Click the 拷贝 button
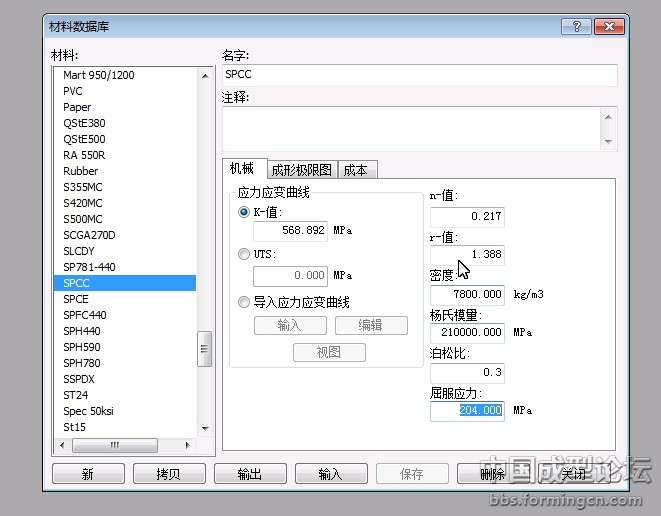This screenshot has height=516, width=661. pyautogui.click(x=168, y=474)
